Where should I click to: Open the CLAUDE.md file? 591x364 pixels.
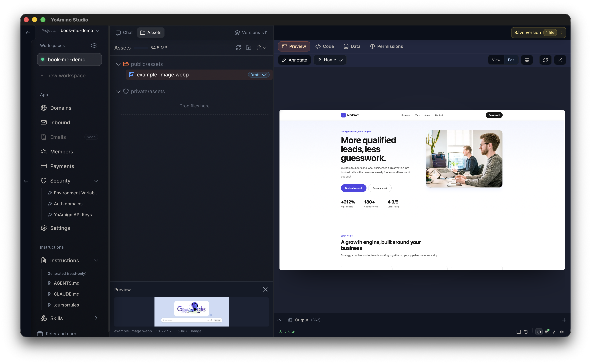coord(64,294)
